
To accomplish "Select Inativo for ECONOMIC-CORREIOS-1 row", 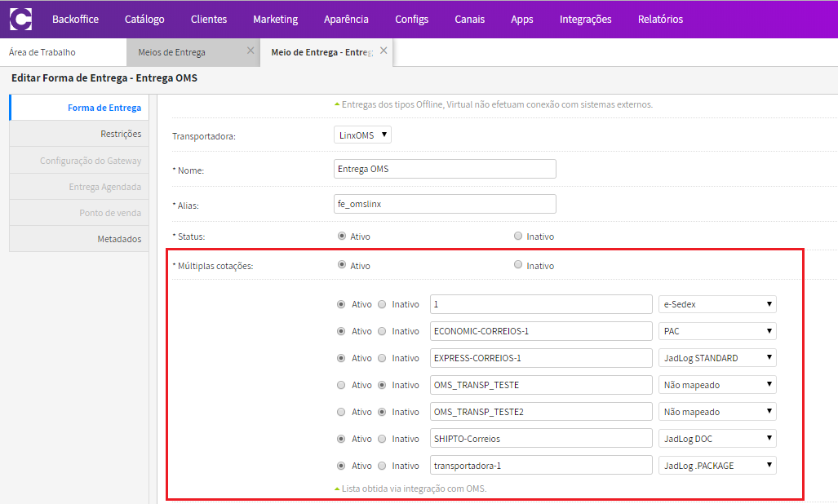I will point(382,331).
